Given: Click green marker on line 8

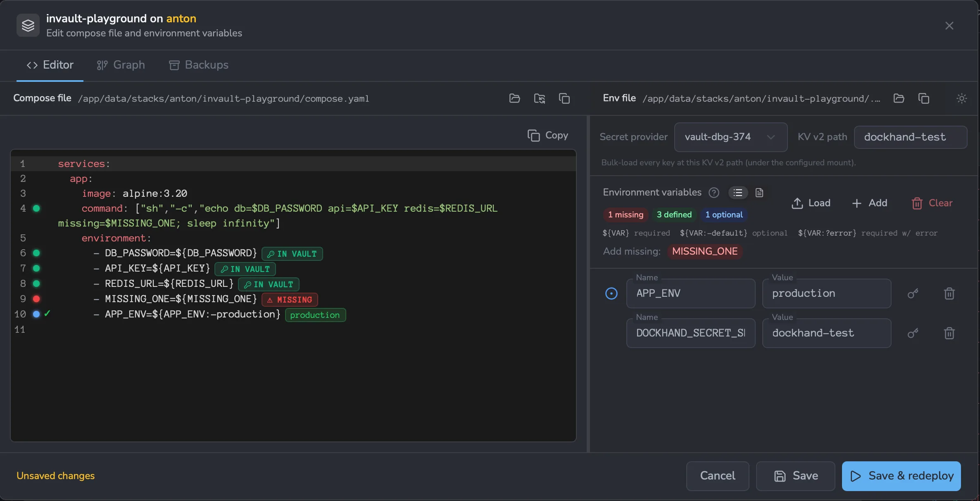Looking at the screenshot, I should [x=36, y=284].
